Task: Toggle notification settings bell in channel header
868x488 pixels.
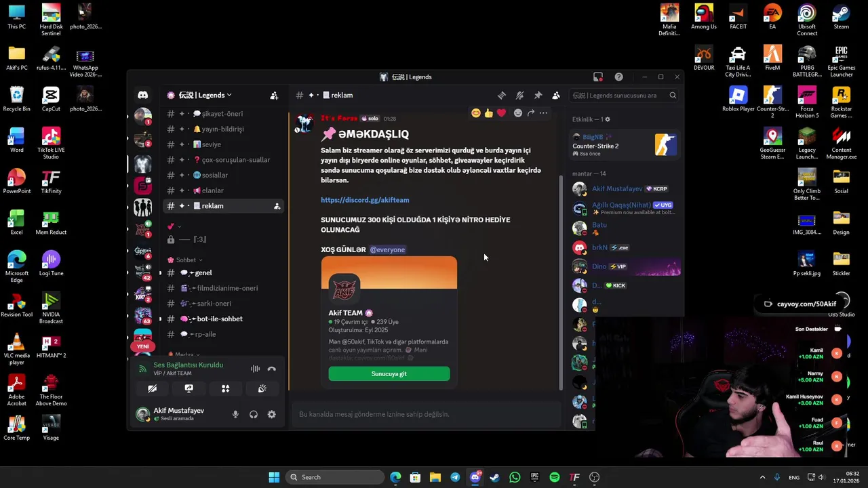Action: pyautogui.click(x=519, y=96)
